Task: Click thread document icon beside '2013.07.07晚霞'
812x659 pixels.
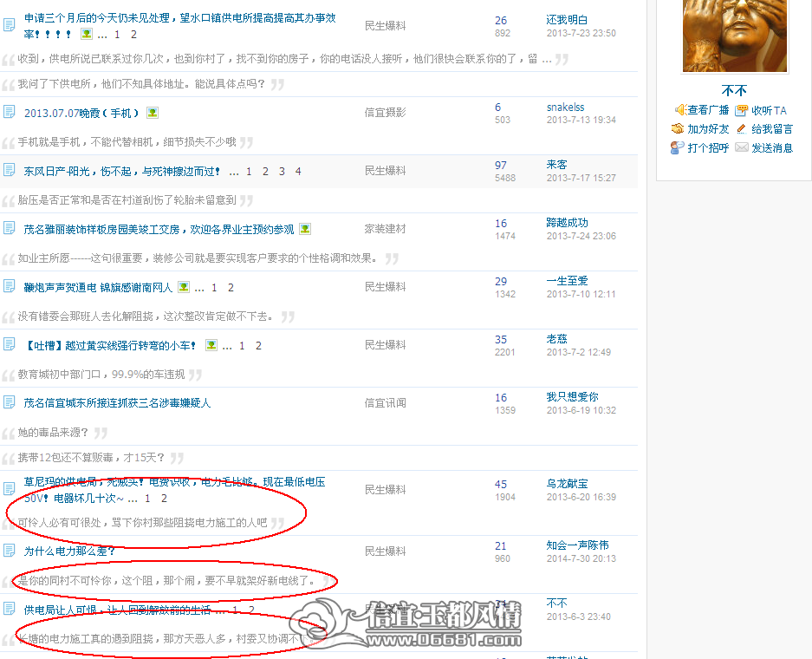Action: tap(10, 111)
